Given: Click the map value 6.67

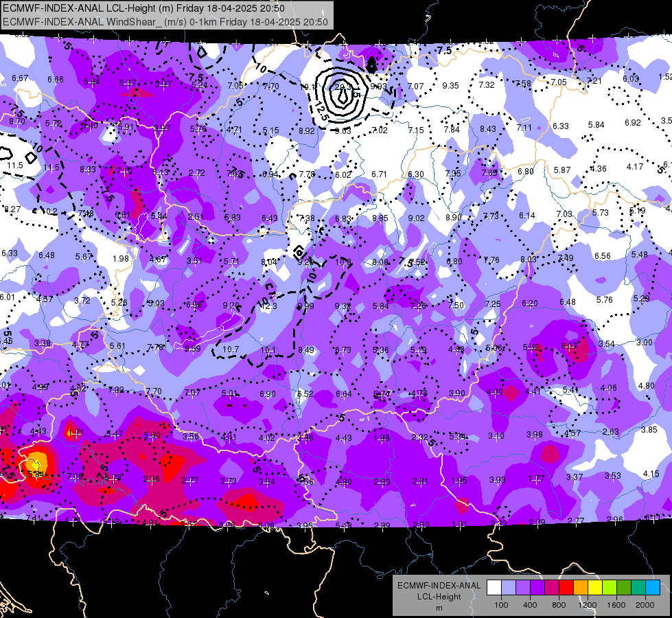Looking at the screenshot, I should coord(20,78).
